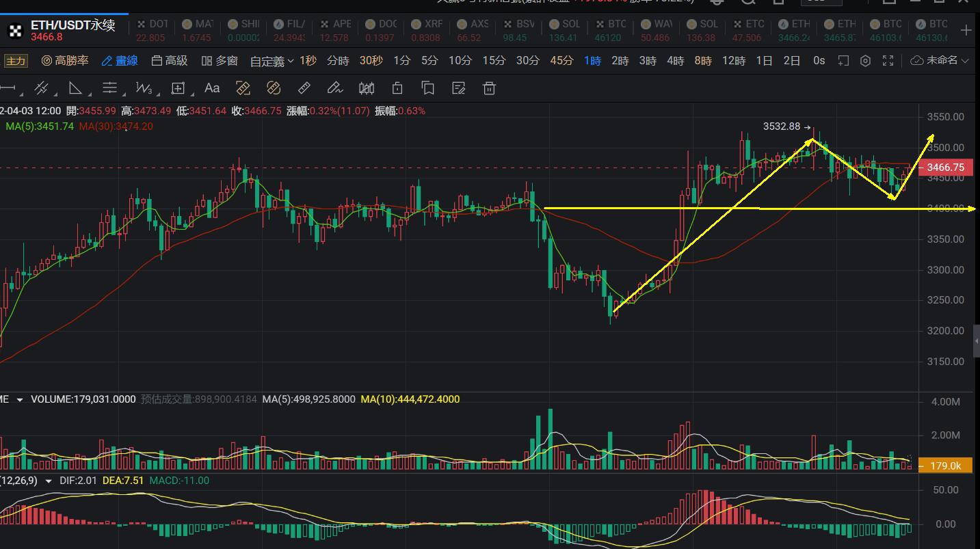Click the candlestick chart style icon

tap(367, 88)
